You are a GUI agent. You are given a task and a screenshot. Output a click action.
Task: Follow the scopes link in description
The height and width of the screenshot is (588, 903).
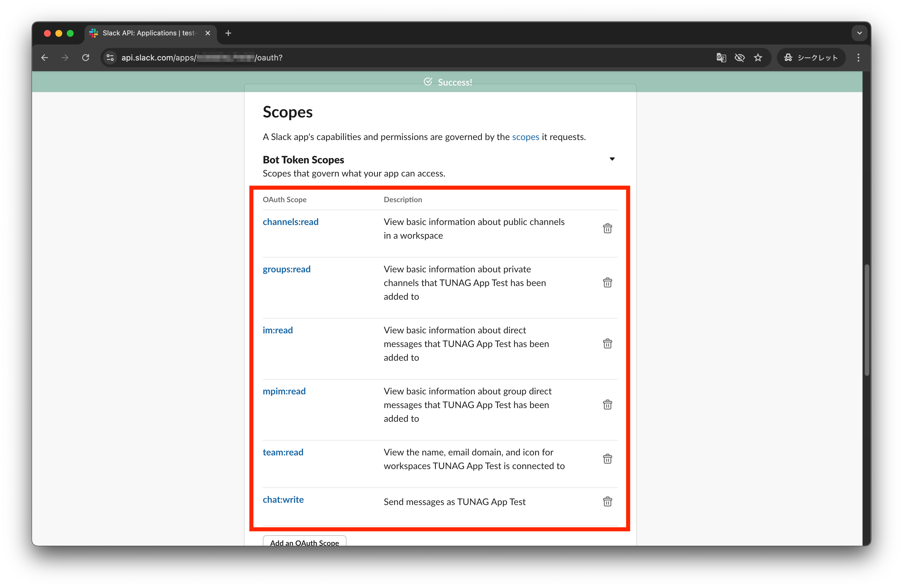coord(525,137)
